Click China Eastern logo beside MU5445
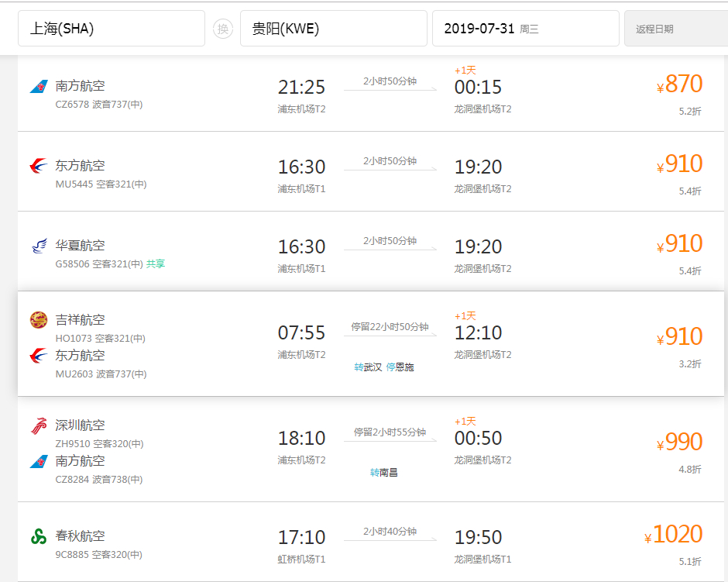 39,165
